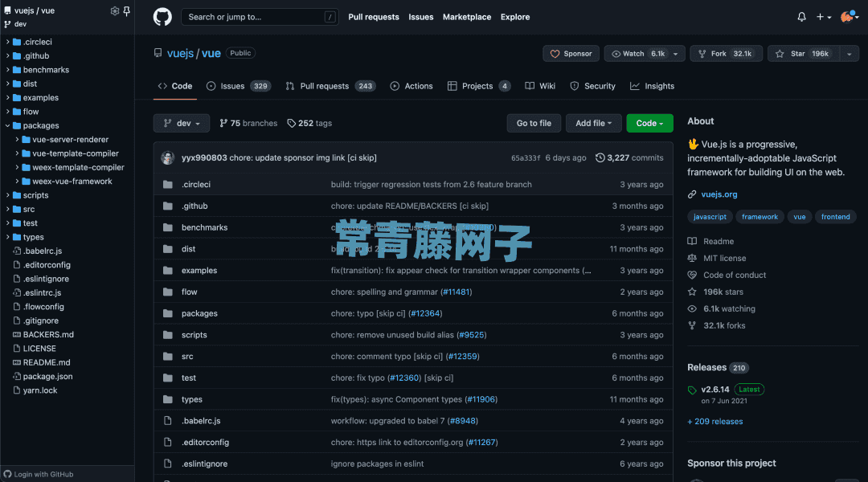Open Marketplace in the top navigation
Screen dimensions: 868x482
(x=467, y=17)
